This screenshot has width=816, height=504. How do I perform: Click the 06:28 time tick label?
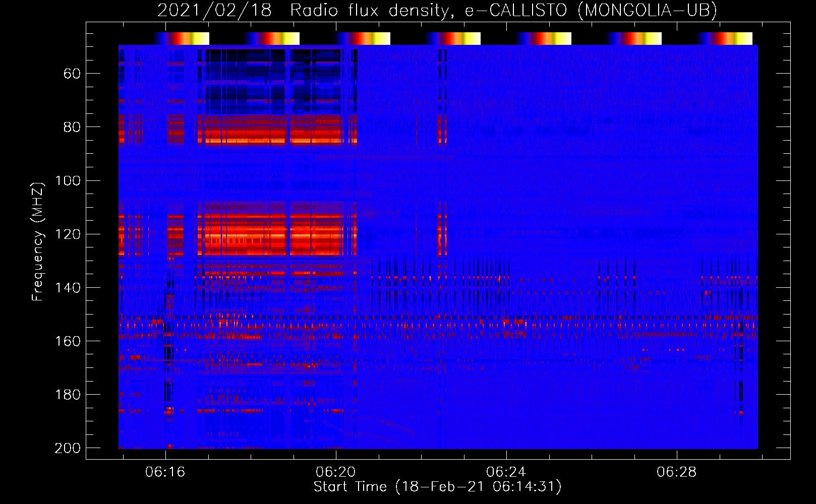tap(677, 472)
